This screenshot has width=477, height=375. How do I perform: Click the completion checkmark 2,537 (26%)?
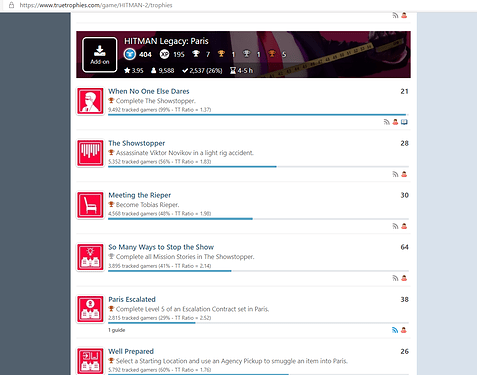pyautogui.click(x=202, y=71)
